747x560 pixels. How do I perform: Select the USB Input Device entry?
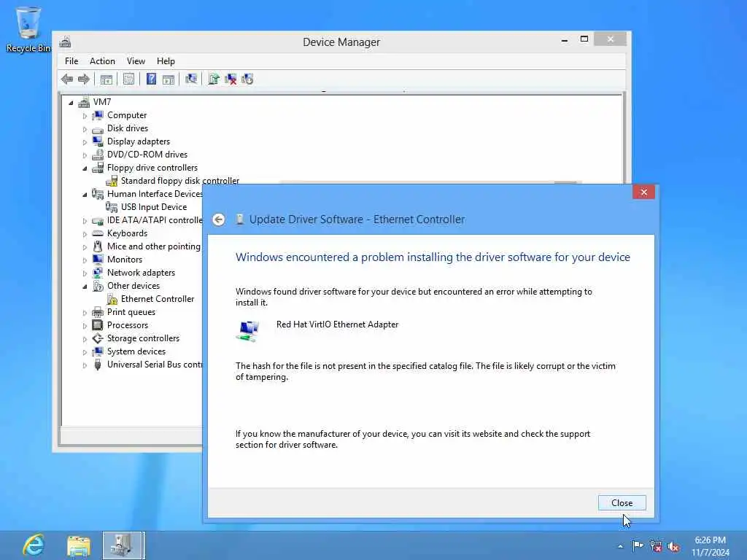154,207
